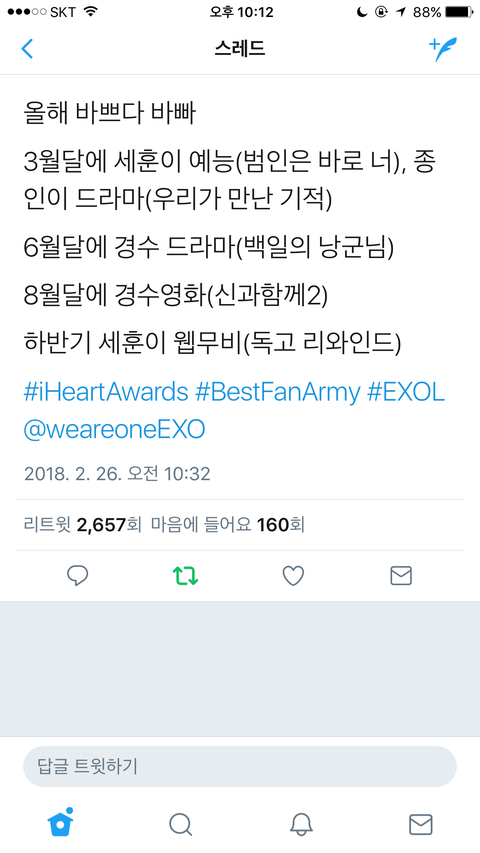This screenshot has height=853, width=480.
Task: Open the Home tab in the bottom bar
Action: point(60,823)
